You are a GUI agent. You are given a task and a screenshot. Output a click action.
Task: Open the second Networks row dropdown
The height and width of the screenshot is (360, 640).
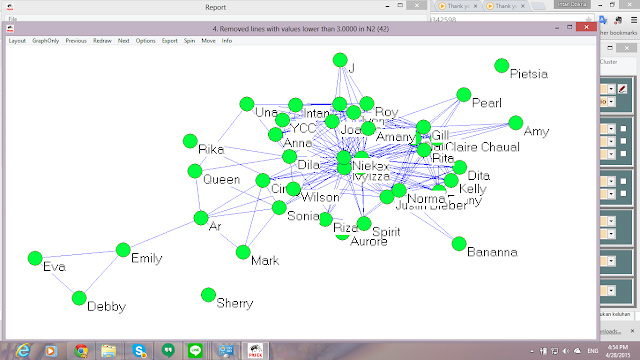point(611,102)
